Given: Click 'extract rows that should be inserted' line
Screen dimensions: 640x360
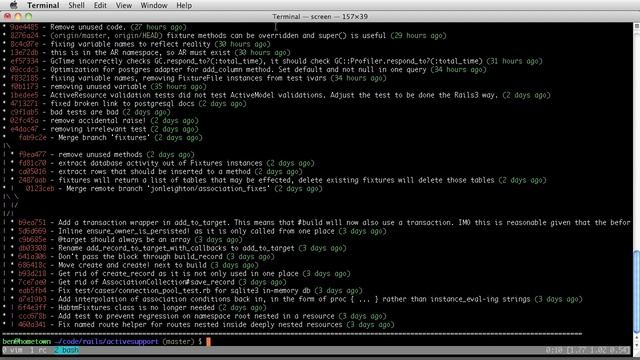Looking at the screenshot, I should (154, 172).
